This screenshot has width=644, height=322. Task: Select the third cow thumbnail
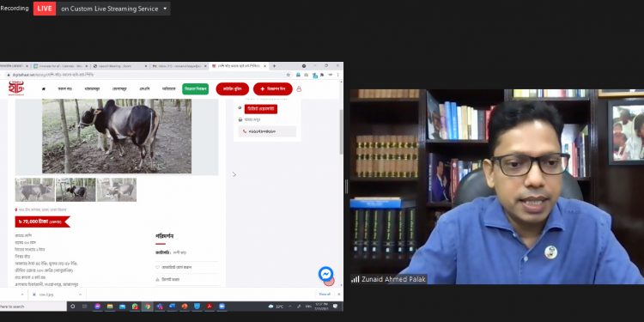(116, 190)
